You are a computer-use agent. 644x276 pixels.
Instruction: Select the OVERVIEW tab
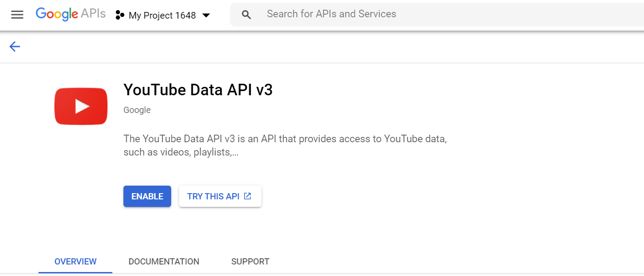point(75,261)
